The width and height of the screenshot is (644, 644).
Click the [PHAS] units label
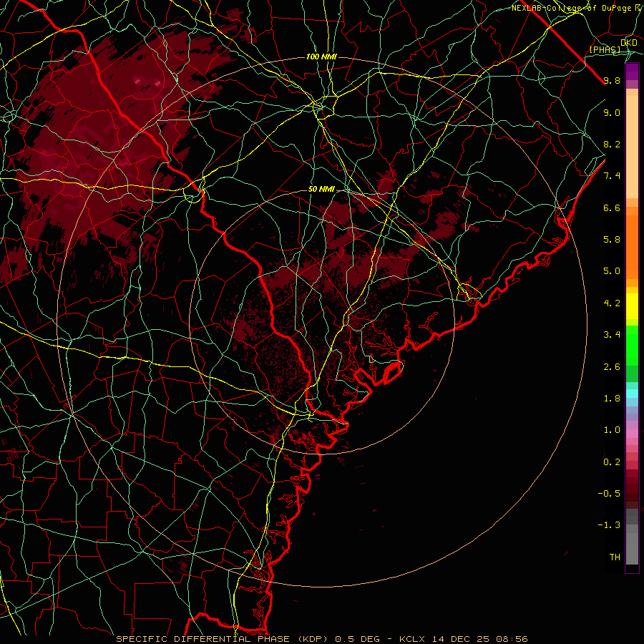[x=605, y=49]
